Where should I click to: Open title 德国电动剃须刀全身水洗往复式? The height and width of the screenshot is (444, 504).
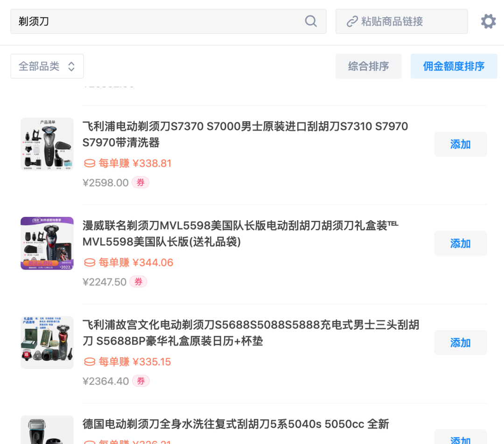[x=236, y=424]
